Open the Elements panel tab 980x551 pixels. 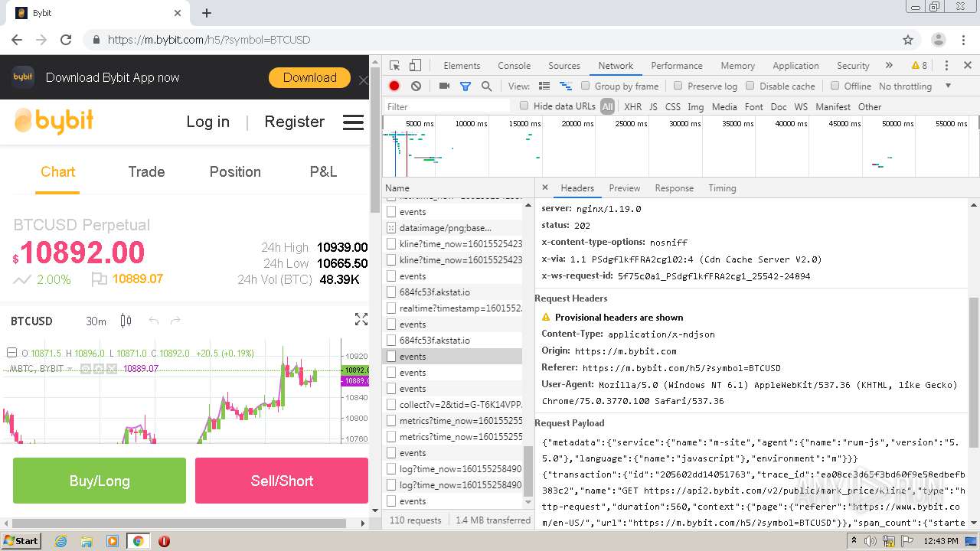tap(462, 66)
